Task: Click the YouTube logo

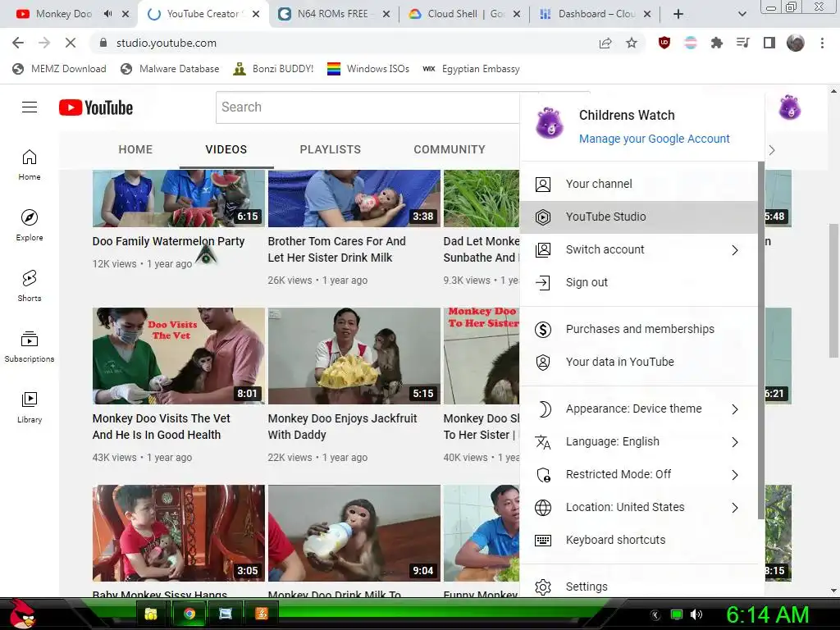Action: coord(96,107)
